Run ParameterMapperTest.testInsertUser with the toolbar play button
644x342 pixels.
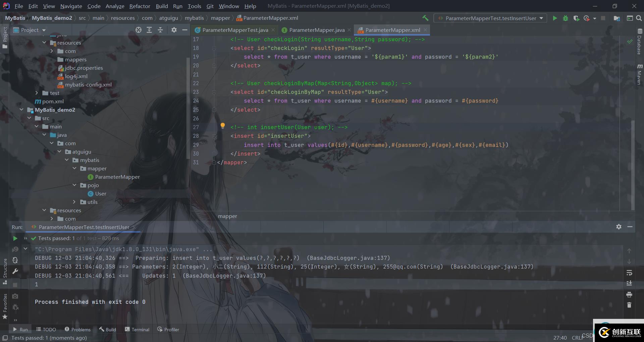[x=555, y=18]
